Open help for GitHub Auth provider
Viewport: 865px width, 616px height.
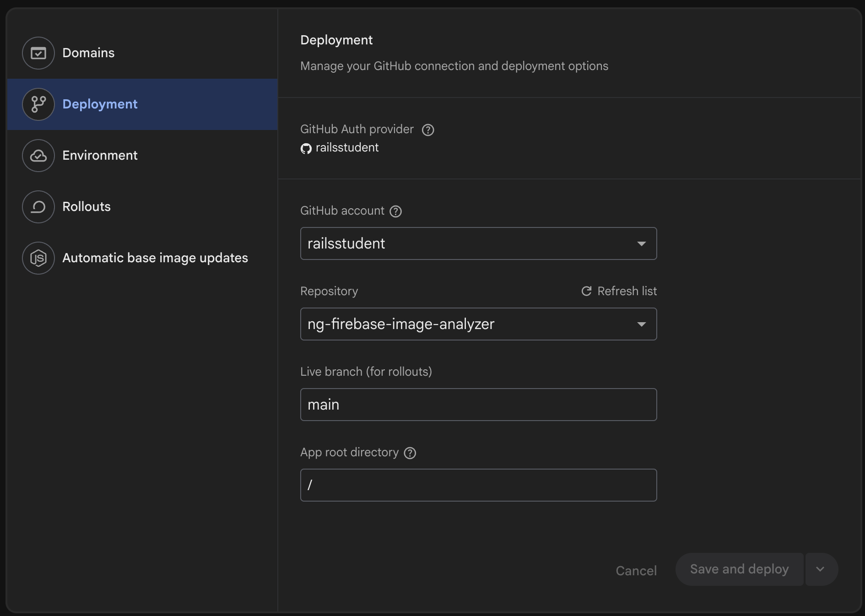(x=428, y=130)
